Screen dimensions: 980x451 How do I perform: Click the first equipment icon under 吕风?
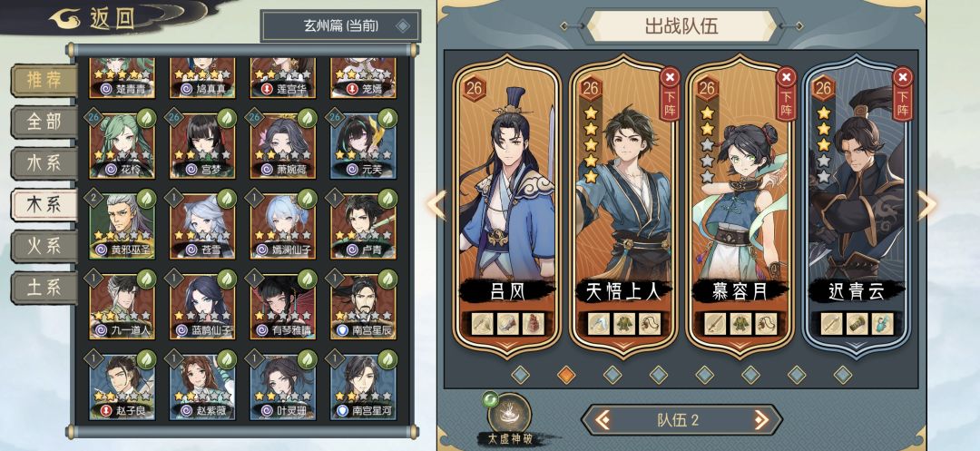click(483, 324)
